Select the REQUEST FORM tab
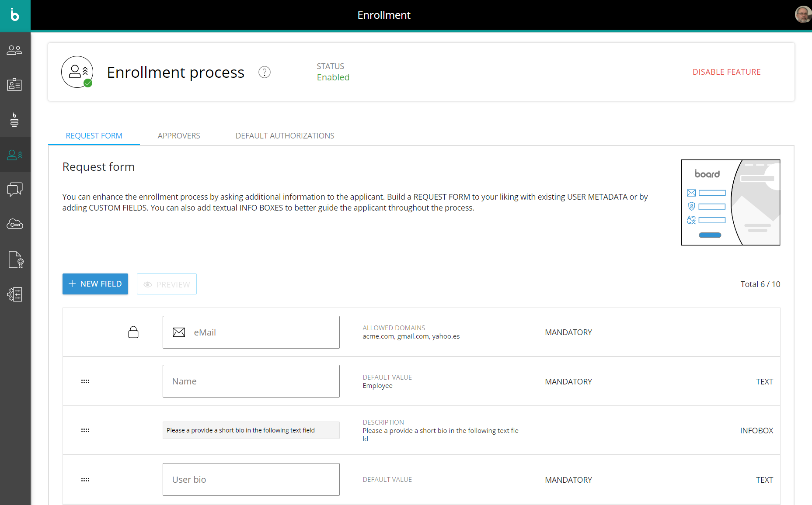 click(94, 135)
